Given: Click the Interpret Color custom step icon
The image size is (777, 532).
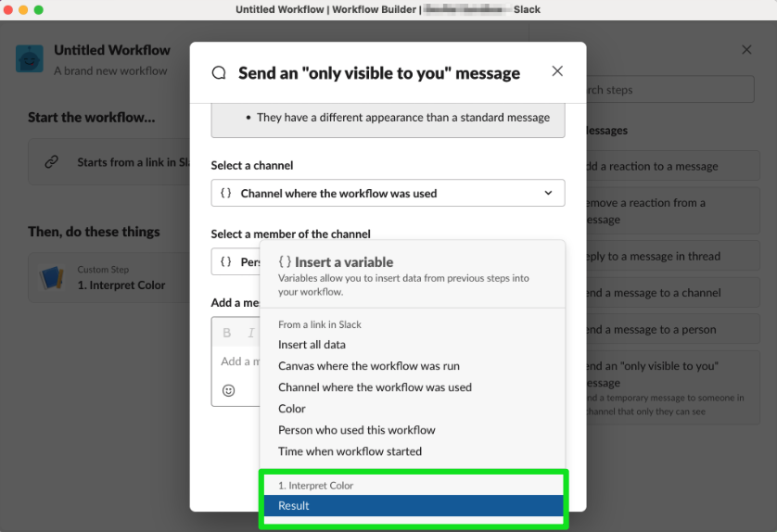Looking at the screenshot, I should 51,277.
